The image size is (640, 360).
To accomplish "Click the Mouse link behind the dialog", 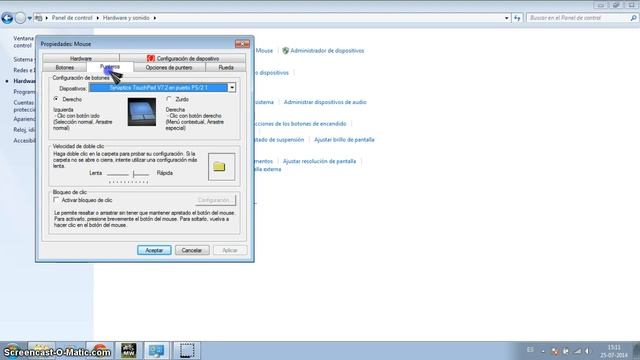I will point(264,51).
